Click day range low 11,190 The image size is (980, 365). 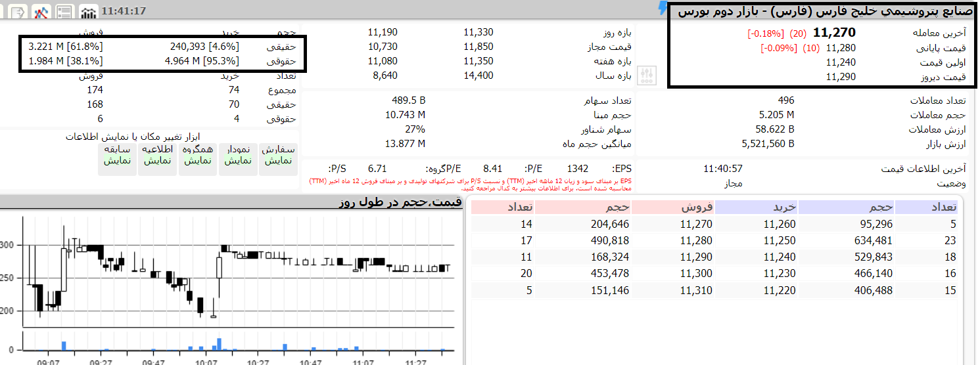click(383, 32)
